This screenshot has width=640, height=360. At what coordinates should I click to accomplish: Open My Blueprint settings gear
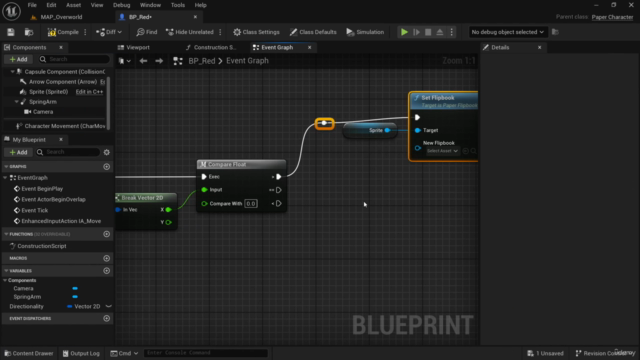107,152
